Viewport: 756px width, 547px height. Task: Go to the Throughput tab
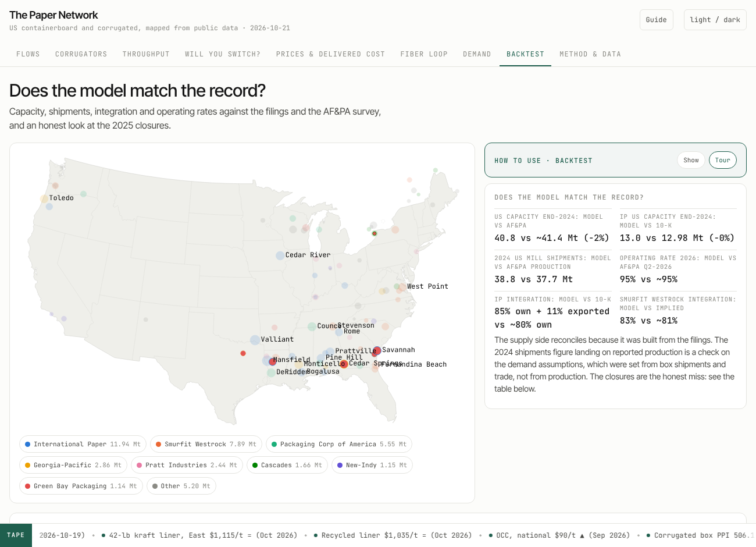pos(146,54)
